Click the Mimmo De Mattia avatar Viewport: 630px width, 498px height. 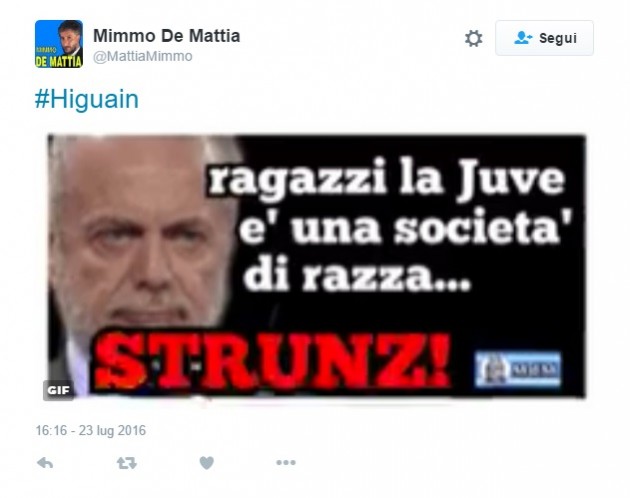[59, 44]
